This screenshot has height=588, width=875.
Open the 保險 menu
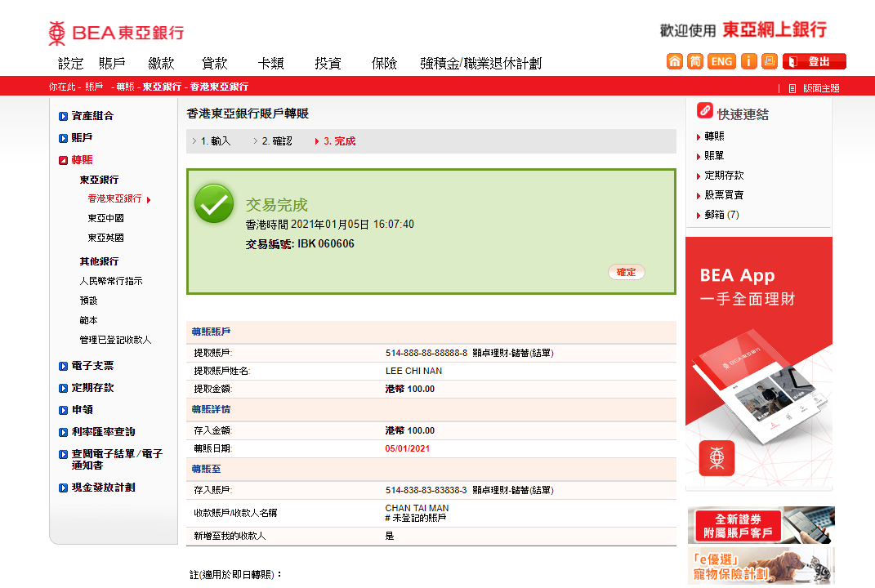pos(384,64)
